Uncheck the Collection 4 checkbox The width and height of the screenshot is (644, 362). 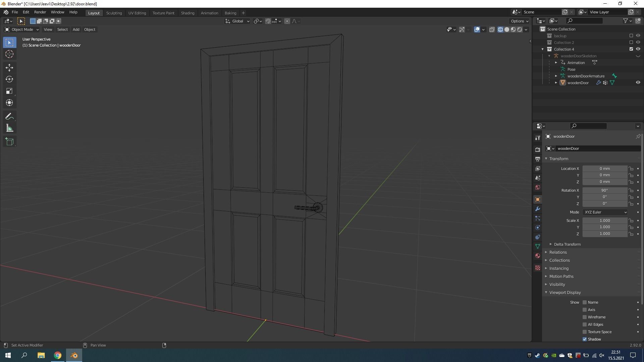(631, 49)
